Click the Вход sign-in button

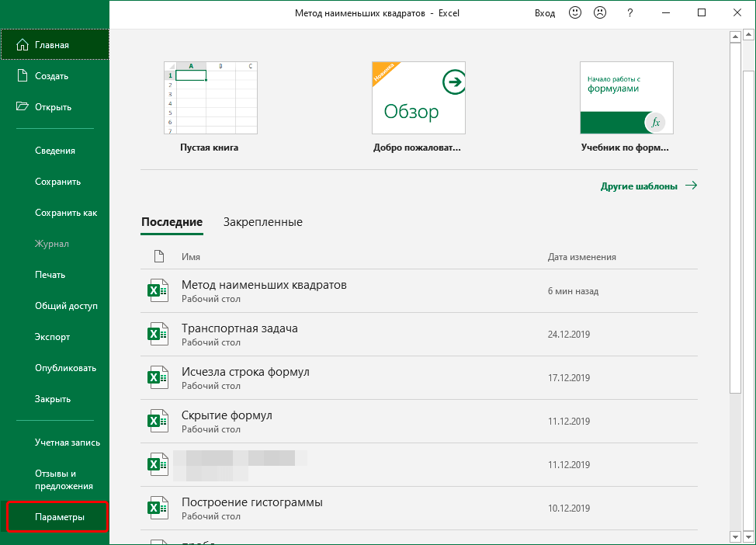click(545, 13)
